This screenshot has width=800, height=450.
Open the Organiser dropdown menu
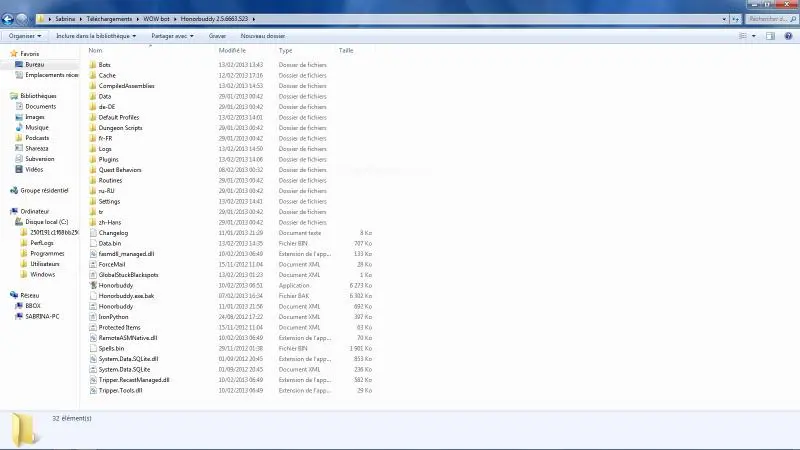[x=24, y=36]
